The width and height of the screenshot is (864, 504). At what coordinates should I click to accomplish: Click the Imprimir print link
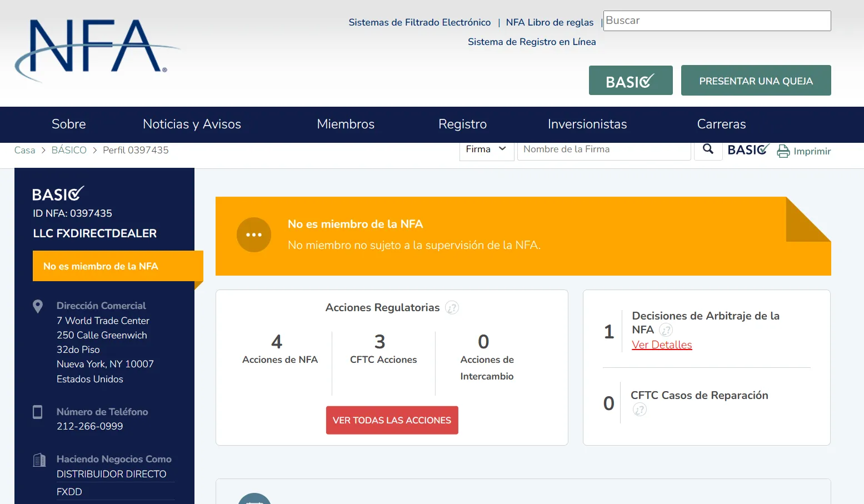(x=812, y=151)
